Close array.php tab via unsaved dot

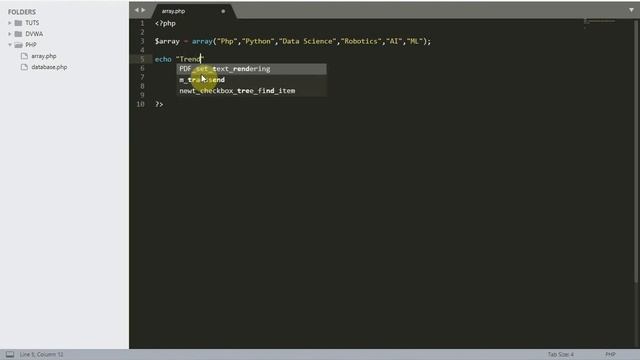(x=223, y=11)
